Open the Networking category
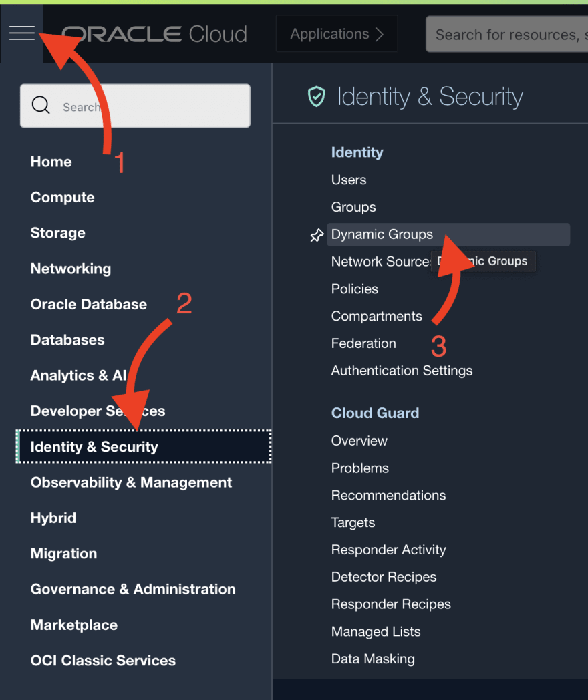This screenshot has width=588, height=700. pyautogui.click(x=71, y=269)
